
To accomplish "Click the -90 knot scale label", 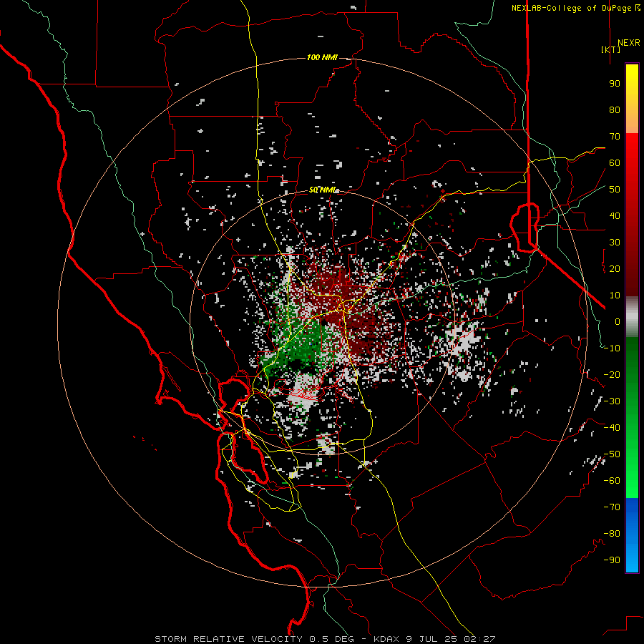I will pyautogui.click(x=612, y=560).
